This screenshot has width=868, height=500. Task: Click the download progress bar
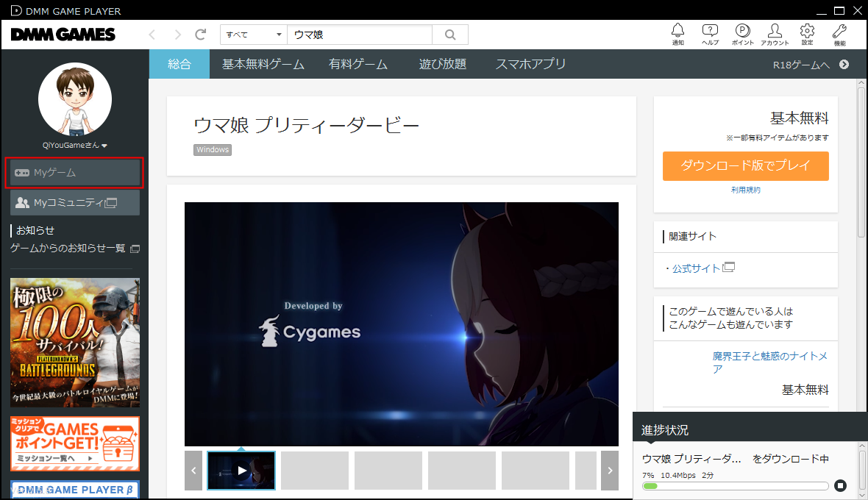coord(735,486)
